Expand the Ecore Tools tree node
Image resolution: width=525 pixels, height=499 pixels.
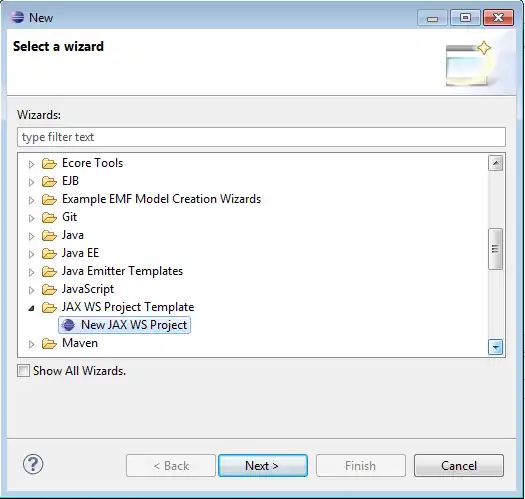(x=31, y=164)
